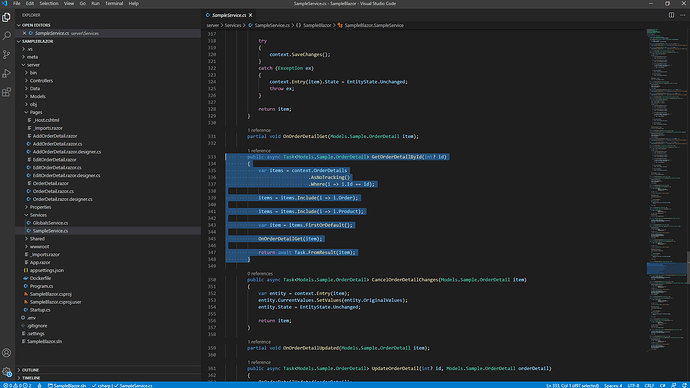The height and width of the screenshot is (388, 690).
Task: Open the Explorer view in activity bar
Action: coord(7,17)
